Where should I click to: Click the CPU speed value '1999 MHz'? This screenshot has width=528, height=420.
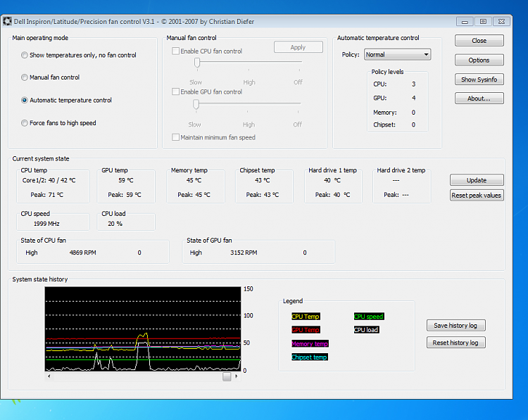46,224
